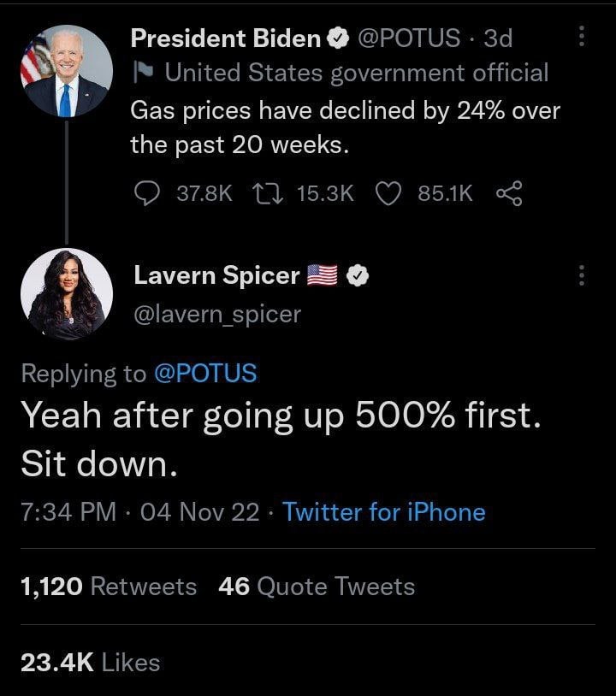The height and width of the screenshot is (696, 616).
Task: Click the President Biden display name
Action: 226,38
